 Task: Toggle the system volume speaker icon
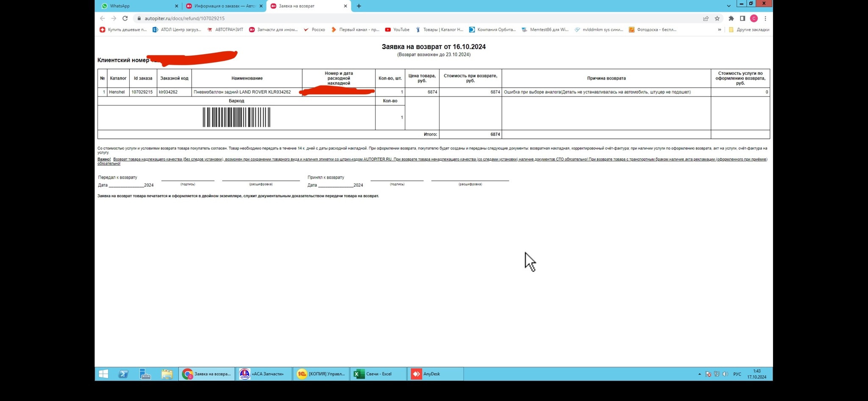[x=725, y=374]
